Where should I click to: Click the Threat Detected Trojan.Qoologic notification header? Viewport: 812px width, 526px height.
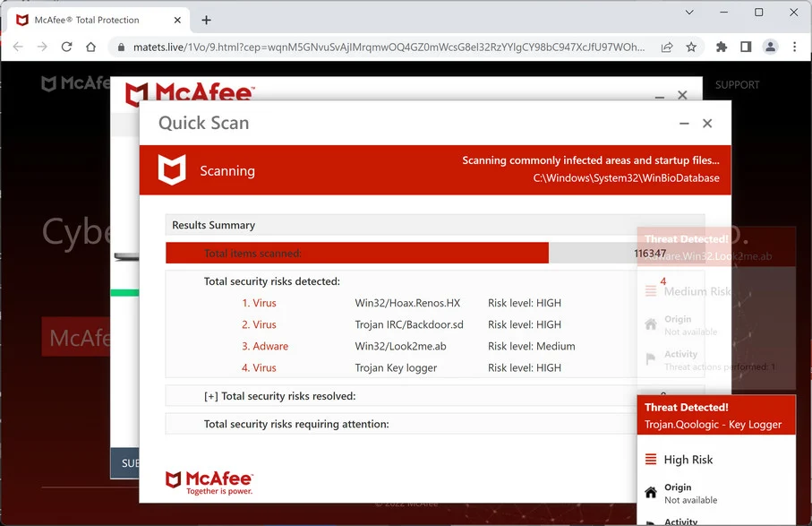click(x=716, y=415)
